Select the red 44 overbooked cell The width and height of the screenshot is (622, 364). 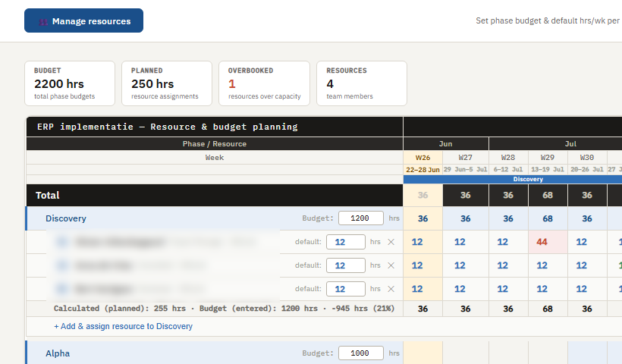548,242
